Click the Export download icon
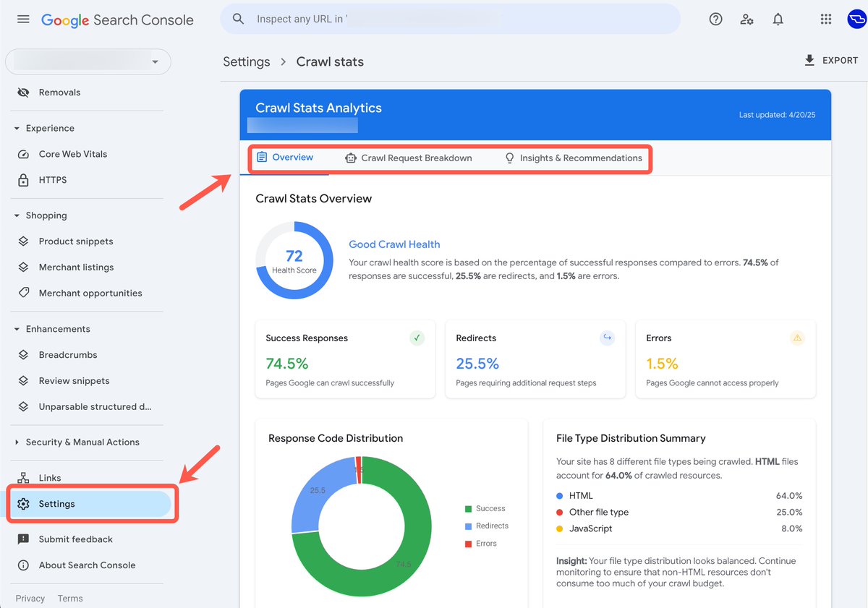868x608 pixels. coord(809,60)
